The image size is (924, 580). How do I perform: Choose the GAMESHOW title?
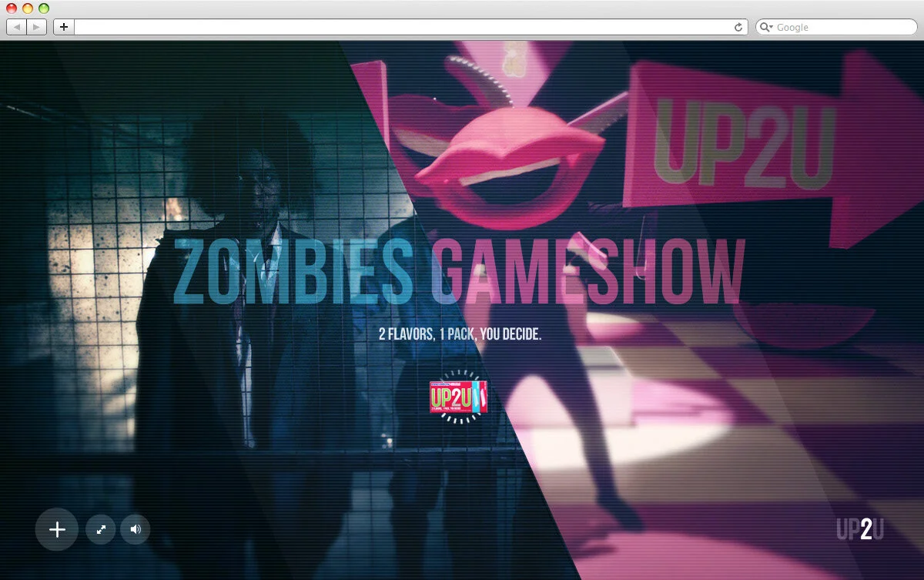(x=588, y=272)
